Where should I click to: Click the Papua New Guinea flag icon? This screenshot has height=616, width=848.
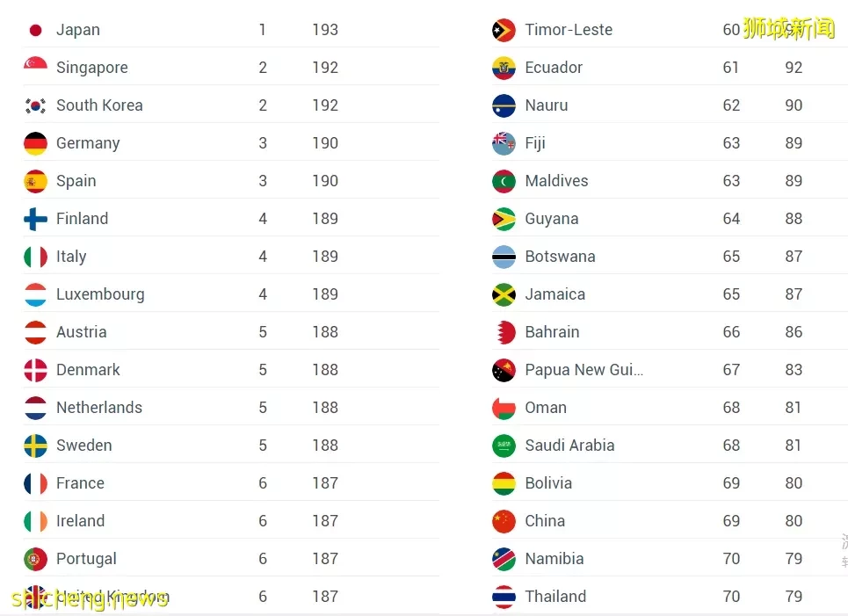pos(504,371)
